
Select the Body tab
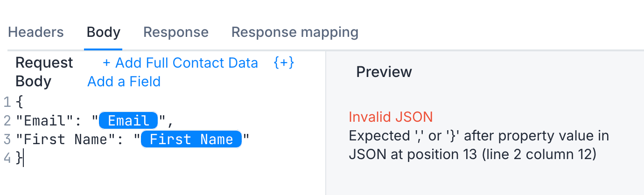pyautogui.click(x=104, y=32)
